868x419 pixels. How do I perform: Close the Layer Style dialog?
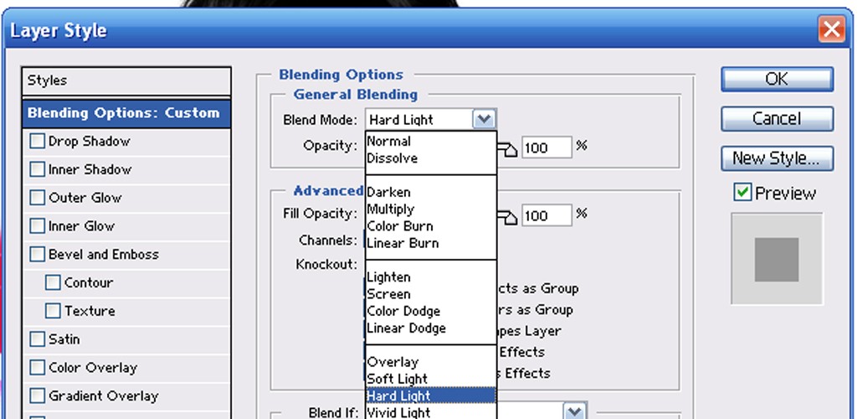(x=831, y=28)
